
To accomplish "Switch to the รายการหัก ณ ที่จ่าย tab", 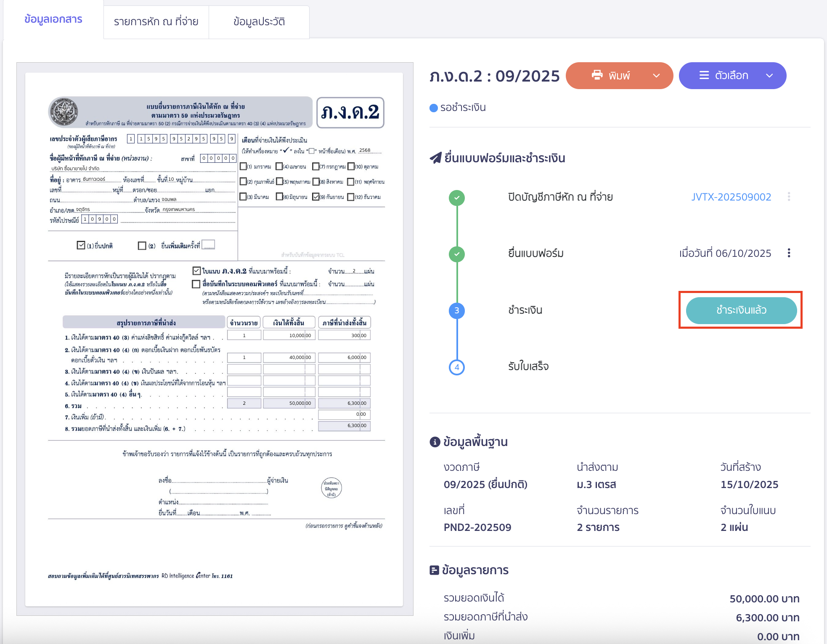I will (156, 21).
